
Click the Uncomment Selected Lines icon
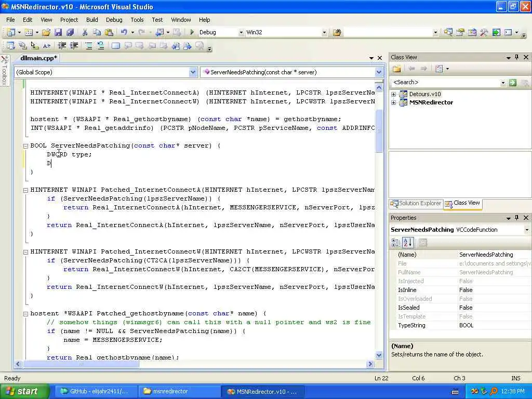coord(101,46)
